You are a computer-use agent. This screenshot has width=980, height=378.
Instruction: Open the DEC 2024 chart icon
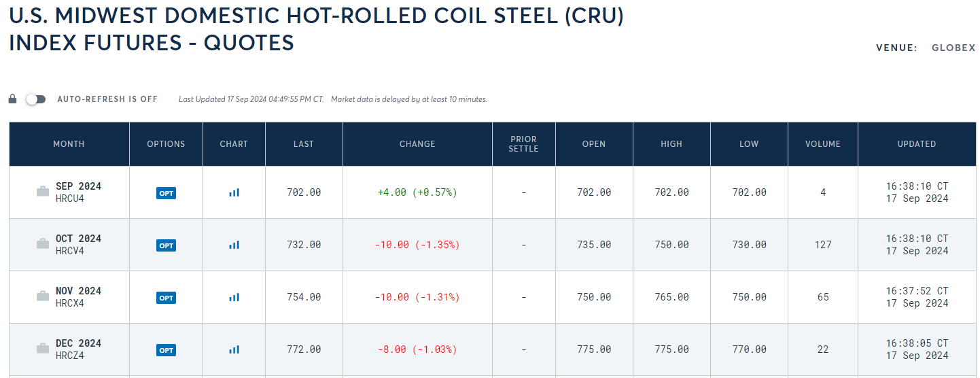234,349
